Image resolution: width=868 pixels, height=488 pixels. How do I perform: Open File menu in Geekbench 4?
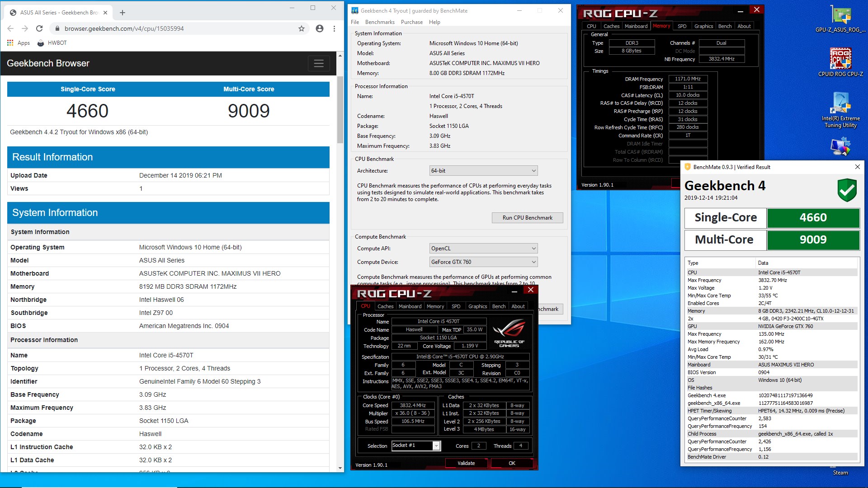pyautogui.click(x=355, y=22)
